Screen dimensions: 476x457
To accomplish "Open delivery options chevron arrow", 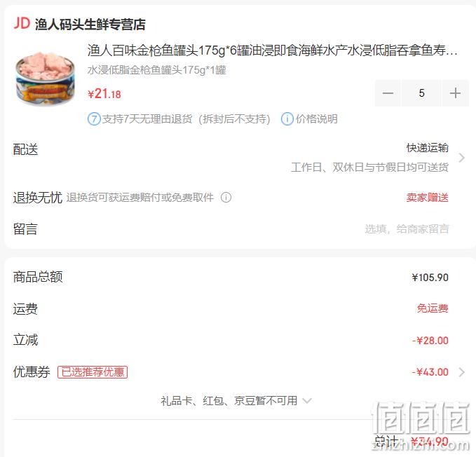I will click(x=462, y=158).
